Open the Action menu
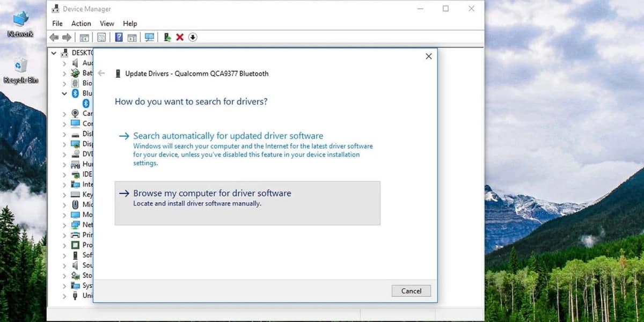The width and height of the screenshot is (644, 322). click(80, 23)
